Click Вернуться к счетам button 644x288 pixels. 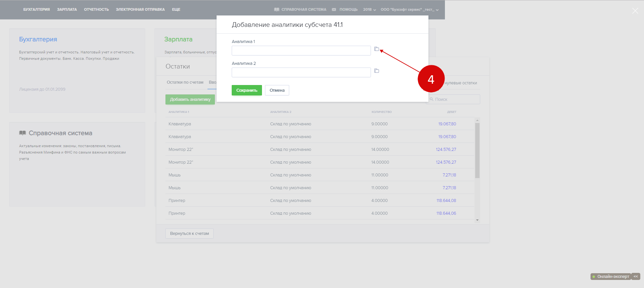point(189,234)
